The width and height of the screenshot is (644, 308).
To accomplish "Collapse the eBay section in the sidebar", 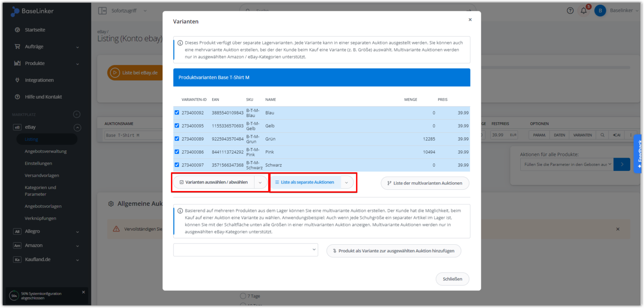I will 77,127.
